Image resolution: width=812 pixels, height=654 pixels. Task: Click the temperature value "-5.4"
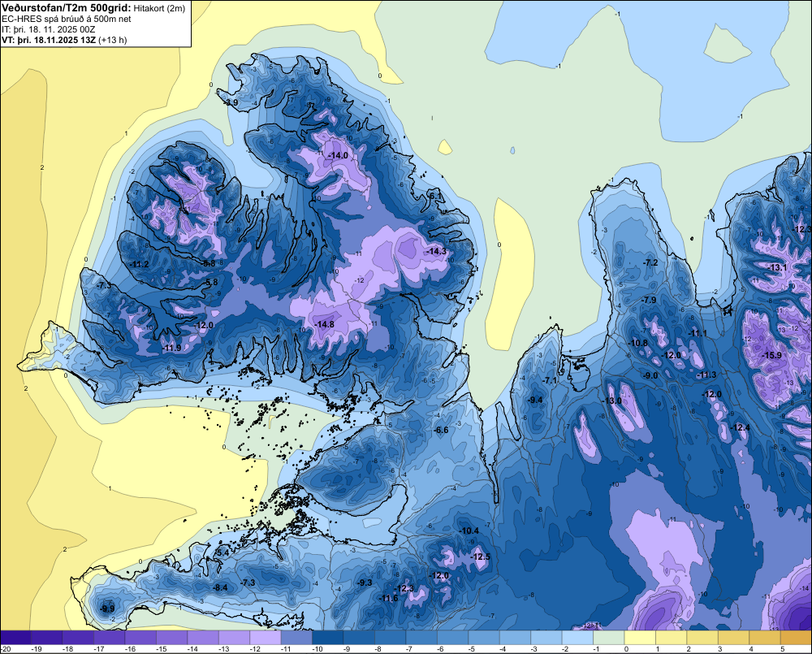222,552
